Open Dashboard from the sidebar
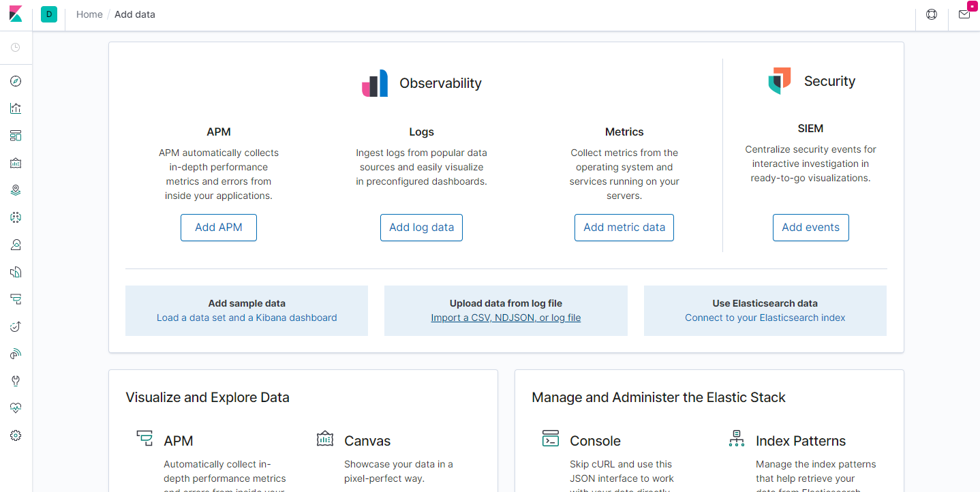Viewport: 980px width, 492px height. (16, 136)
